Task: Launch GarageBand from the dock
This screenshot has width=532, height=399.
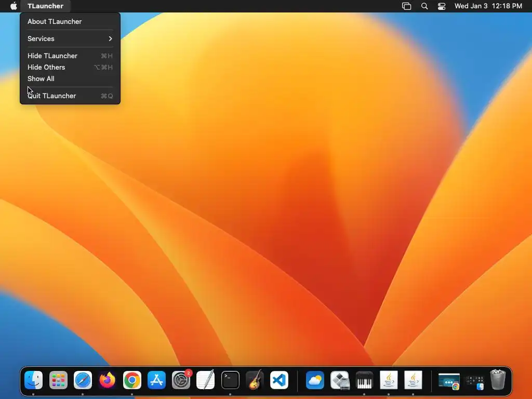Action: click(x=255, y=380)
